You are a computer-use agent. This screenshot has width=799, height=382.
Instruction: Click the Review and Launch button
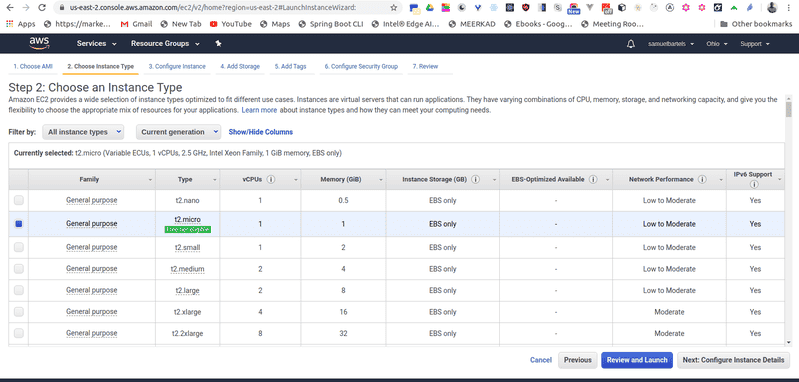click(637, 360)
